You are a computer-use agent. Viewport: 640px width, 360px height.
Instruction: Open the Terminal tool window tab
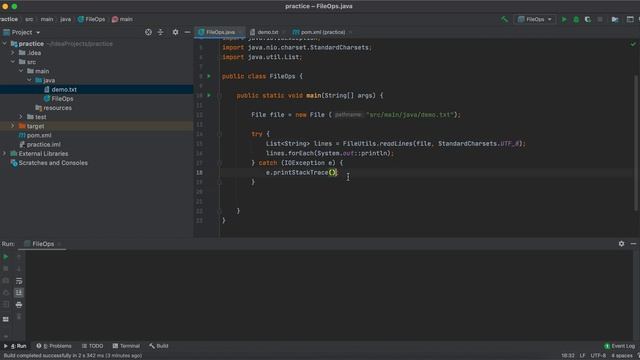pos(127,346)
